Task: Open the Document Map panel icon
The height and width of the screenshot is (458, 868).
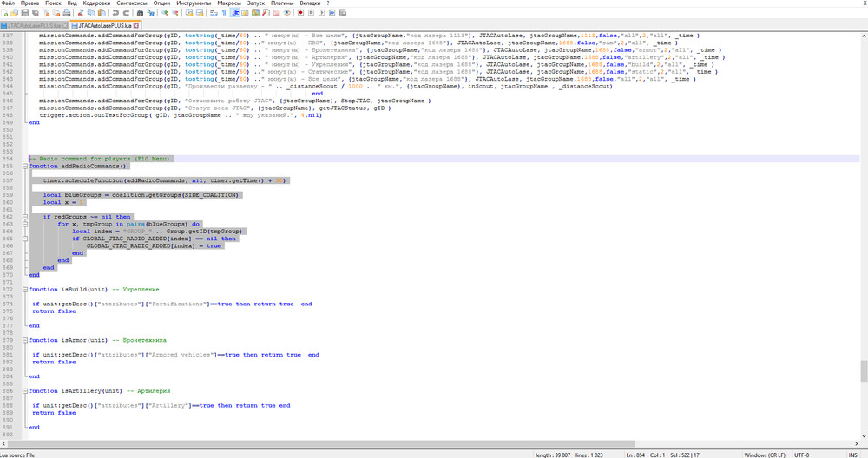Action: (x=255, y=12)
